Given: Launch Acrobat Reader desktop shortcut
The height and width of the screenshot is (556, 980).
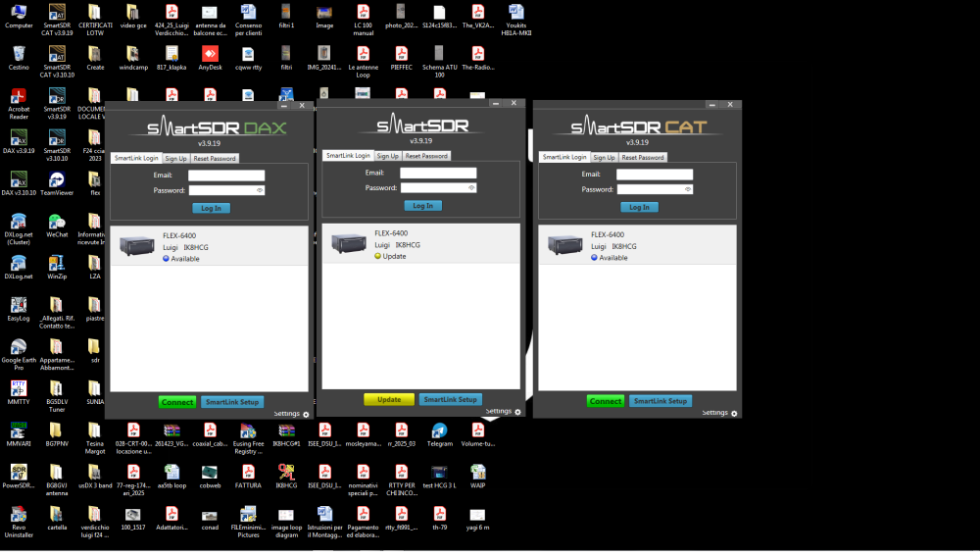Looking at the screenshot, I should (19, 104).
